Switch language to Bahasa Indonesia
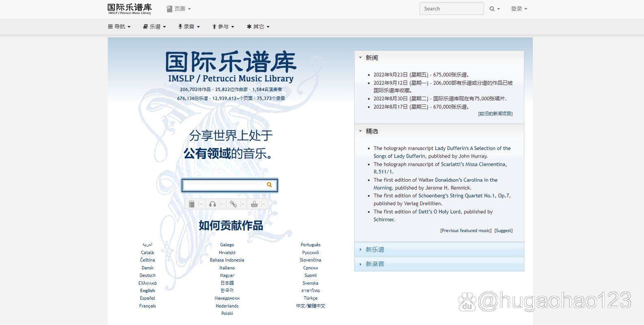Image resolution: width=644 pixels, height=325 pixels. pyautogui.click(x=227, y=260)
